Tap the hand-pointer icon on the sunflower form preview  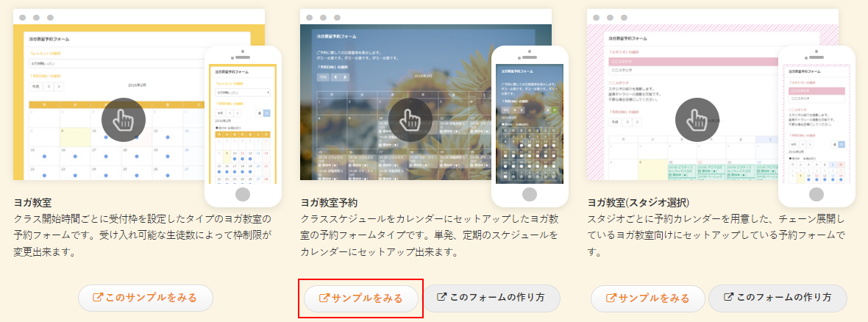pyautogui.click(x=410, y=120)
